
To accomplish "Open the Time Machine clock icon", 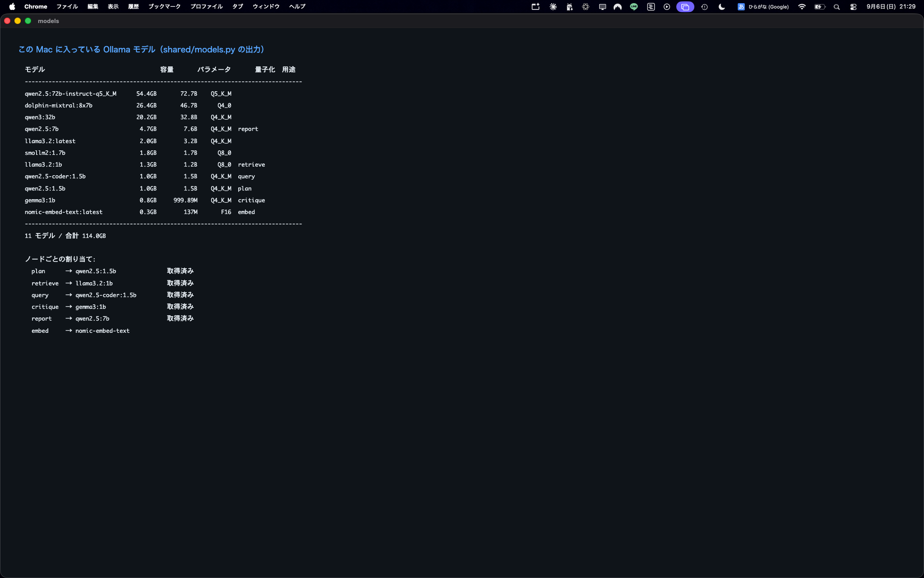I will point(704,7).
